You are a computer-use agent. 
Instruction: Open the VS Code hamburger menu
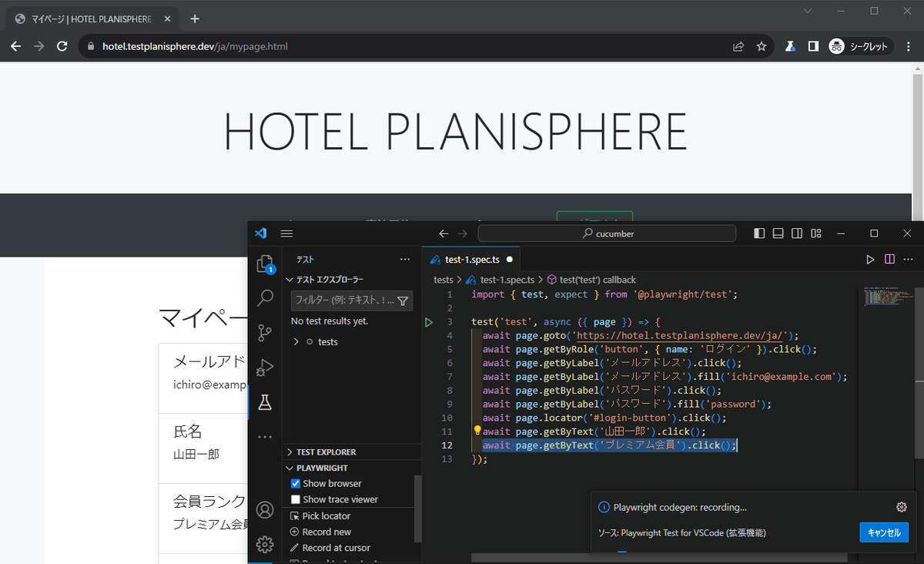point(286,233)
